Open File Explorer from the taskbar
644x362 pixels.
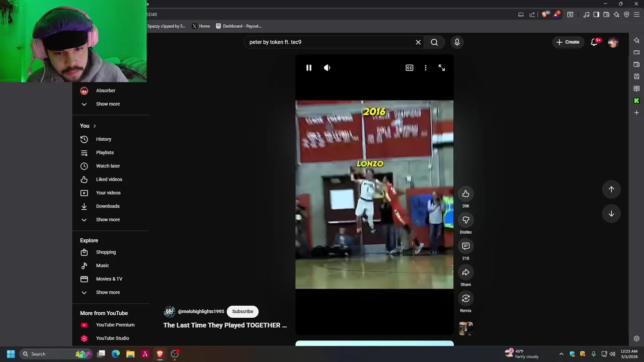pos(130,354)
